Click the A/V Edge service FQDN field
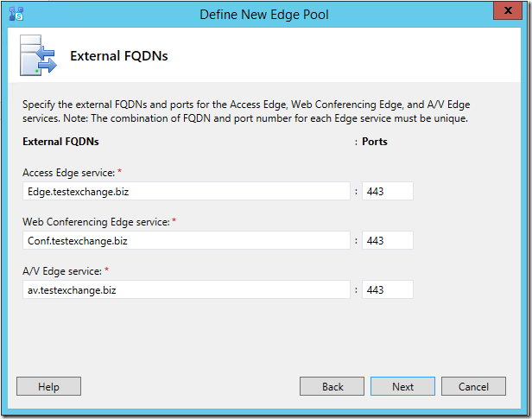This screenshot has height=419, width=532. (187, 289)
